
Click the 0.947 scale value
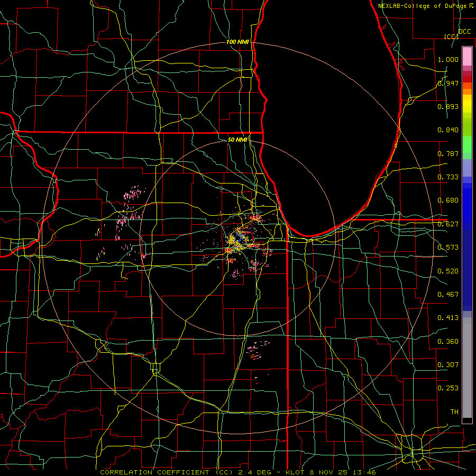pos(448,83)
